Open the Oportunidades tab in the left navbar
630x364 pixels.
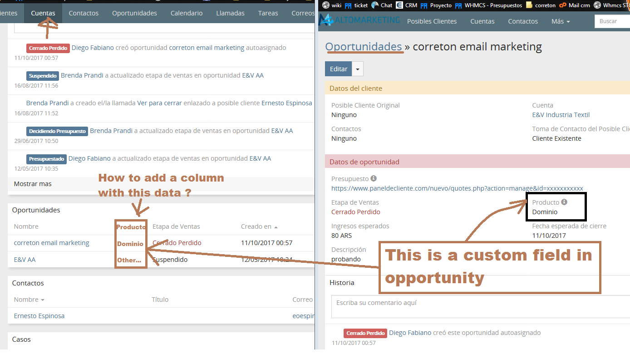(134, 13)
